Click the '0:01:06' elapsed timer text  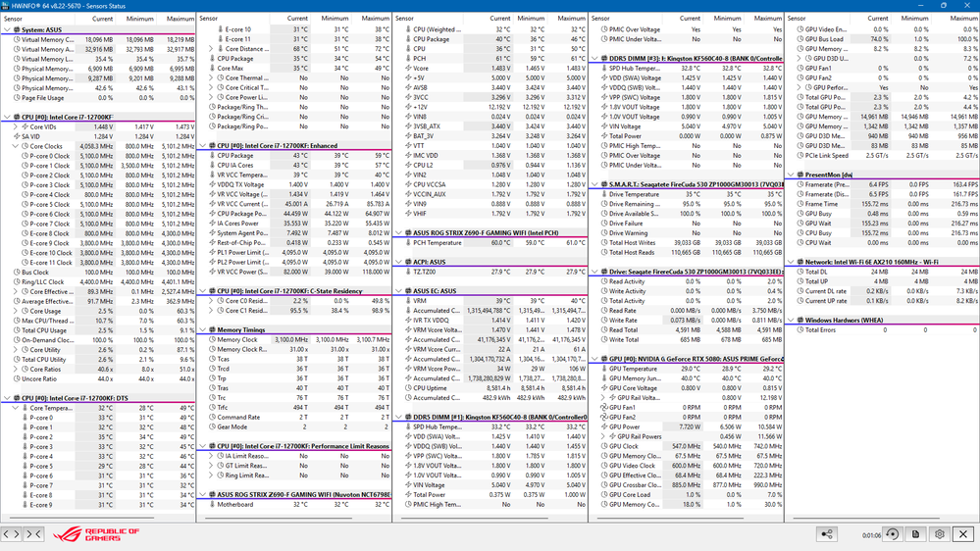(x=871, y=535)
